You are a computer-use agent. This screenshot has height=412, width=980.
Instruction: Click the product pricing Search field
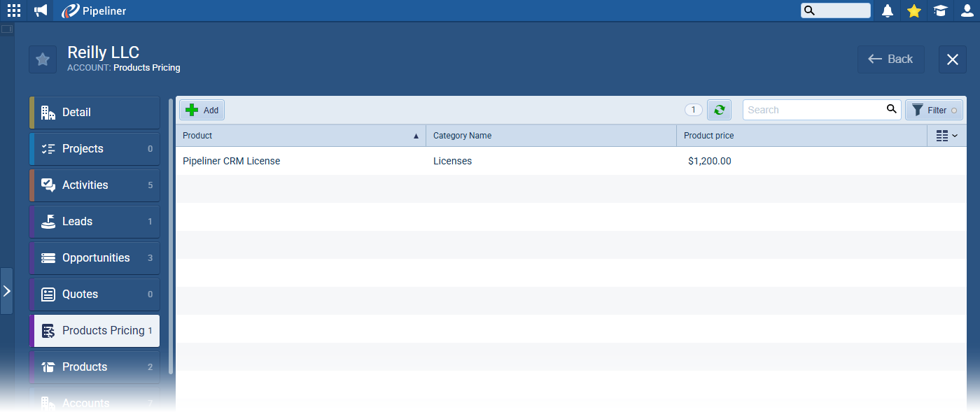click(812, 110)
